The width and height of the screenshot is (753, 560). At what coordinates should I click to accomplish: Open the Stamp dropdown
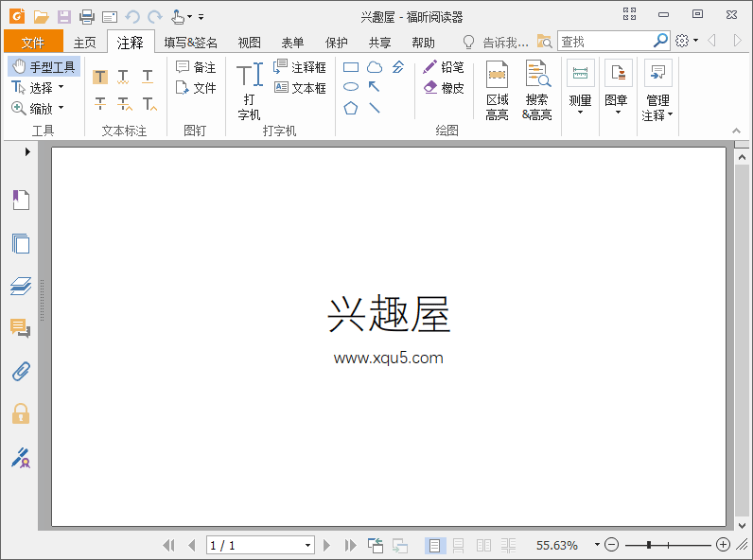tap(618, 87)
